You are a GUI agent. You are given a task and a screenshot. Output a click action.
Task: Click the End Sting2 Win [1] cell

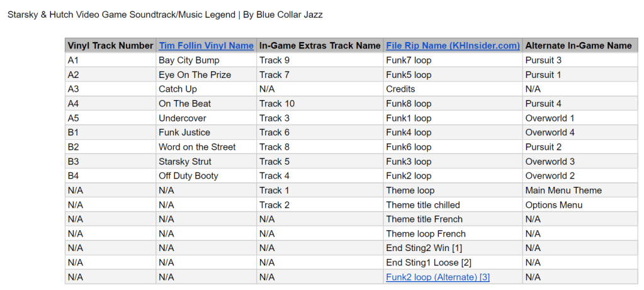click(x=424, y=248)
